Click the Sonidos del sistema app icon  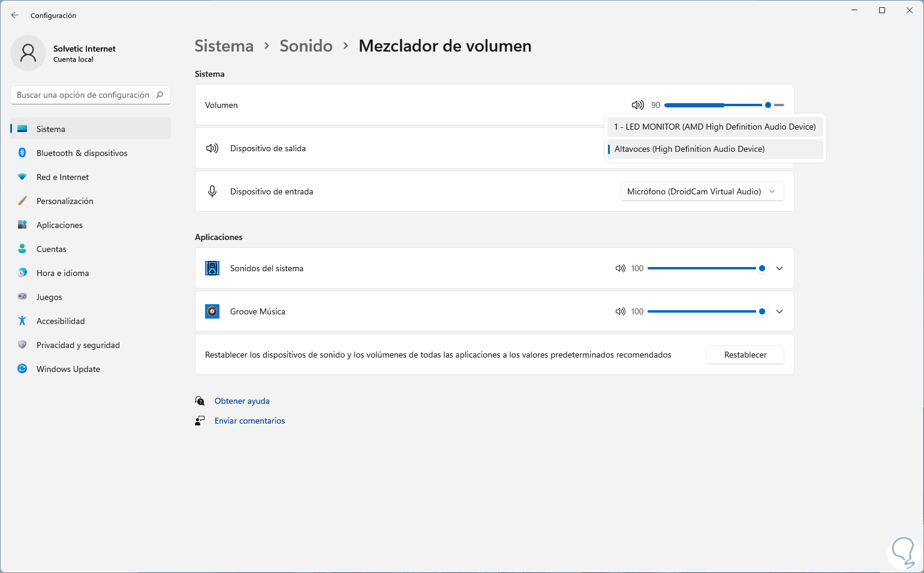click(212, 268)
